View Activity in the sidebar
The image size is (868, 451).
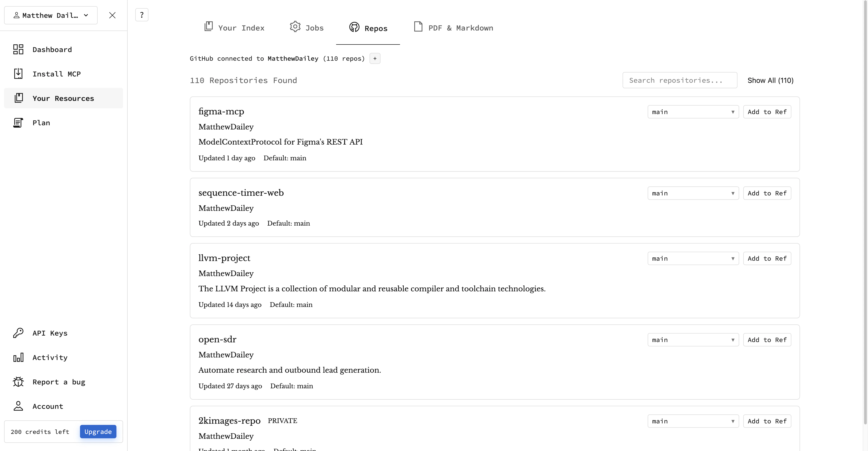click(x=49, y=357)
